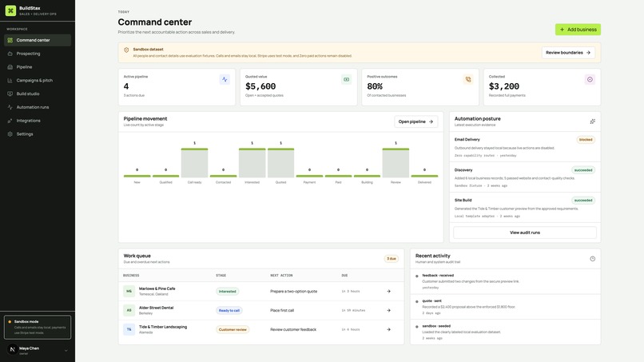Click the Settings gear icon
Viewport: 644px width, 362px height.
(10, 134)
